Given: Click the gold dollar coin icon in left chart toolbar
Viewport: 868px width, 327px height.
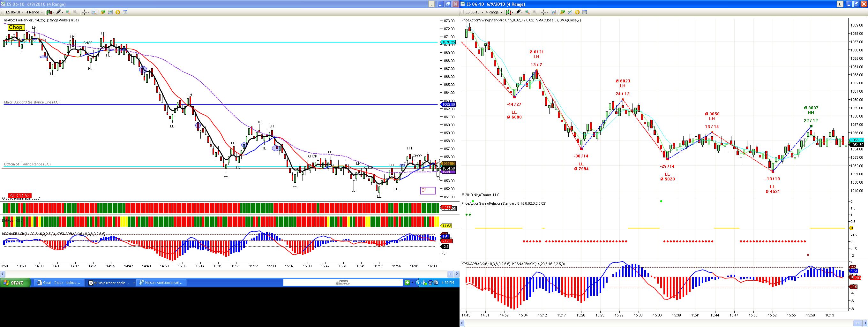Looking at the screenshot, I should click(x=118, y=12).
